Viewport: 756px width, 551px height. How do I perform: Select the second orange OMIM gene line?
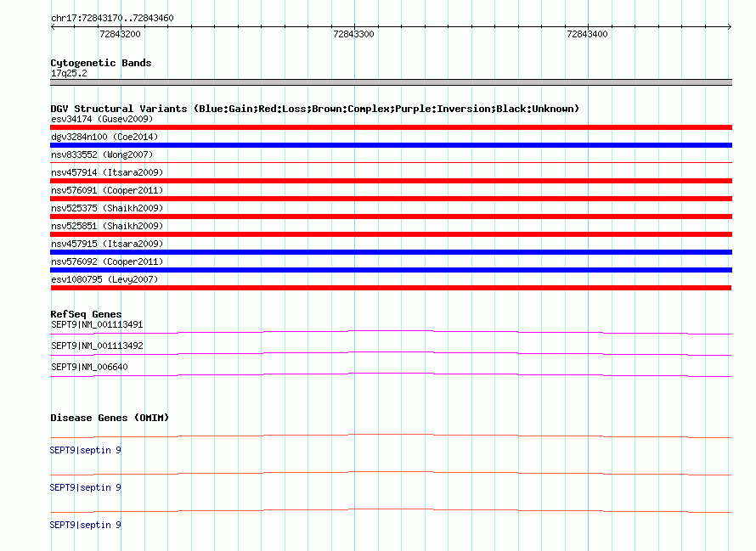point(391,474)
